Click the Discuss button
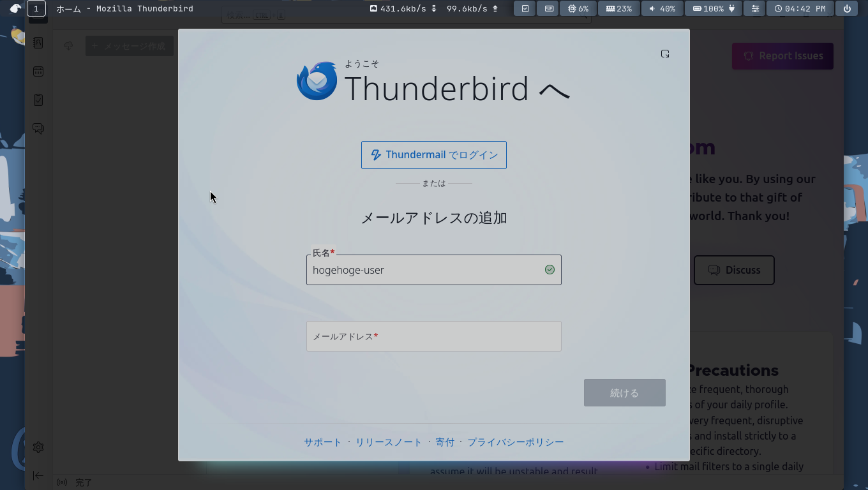The image size is (868, 490). 734,271
